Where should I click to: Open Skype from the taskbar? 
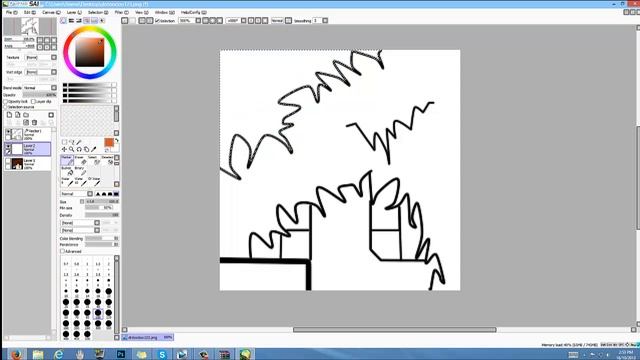tap(162, 354)
